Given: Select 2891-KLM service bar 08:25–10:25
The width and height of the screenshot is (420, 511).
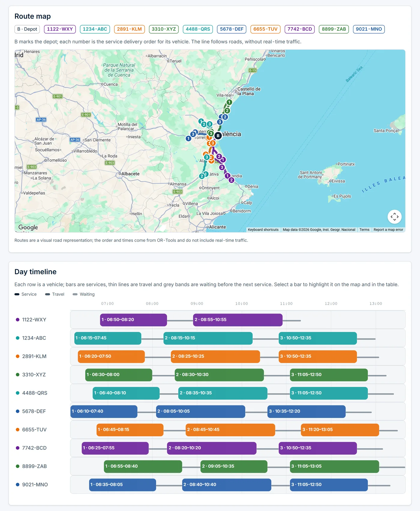Looking at the screenshot, I should pos(215,356).
